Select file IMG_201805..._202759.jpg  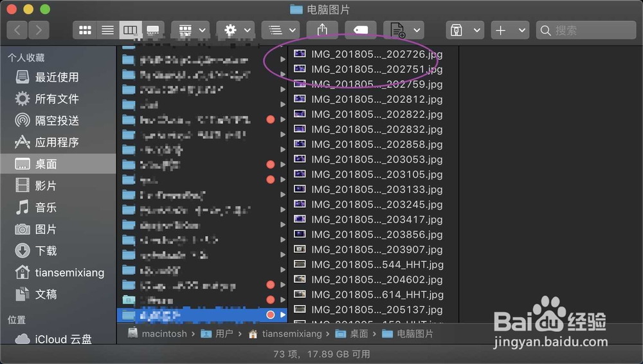click(x=373, y=84)
